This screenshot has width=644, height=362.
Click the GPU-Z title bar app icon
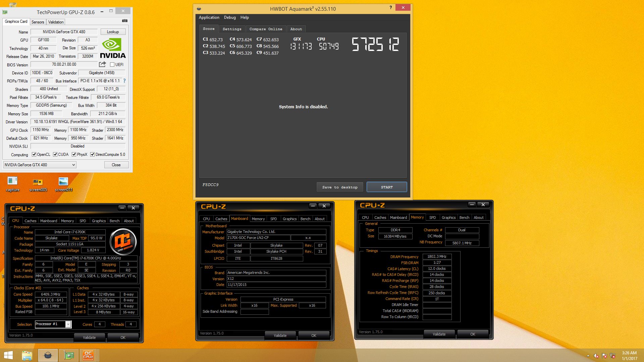click(5, 12)
